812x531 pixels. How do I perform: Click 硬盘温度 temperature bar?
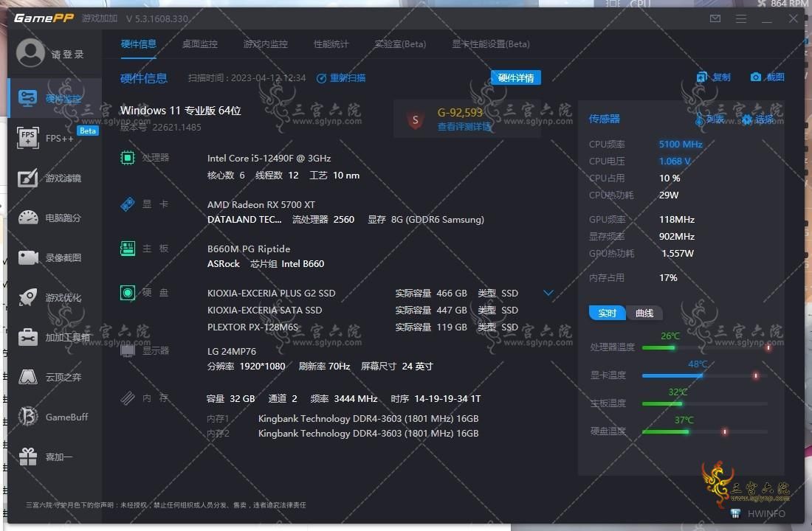point(705,431)
